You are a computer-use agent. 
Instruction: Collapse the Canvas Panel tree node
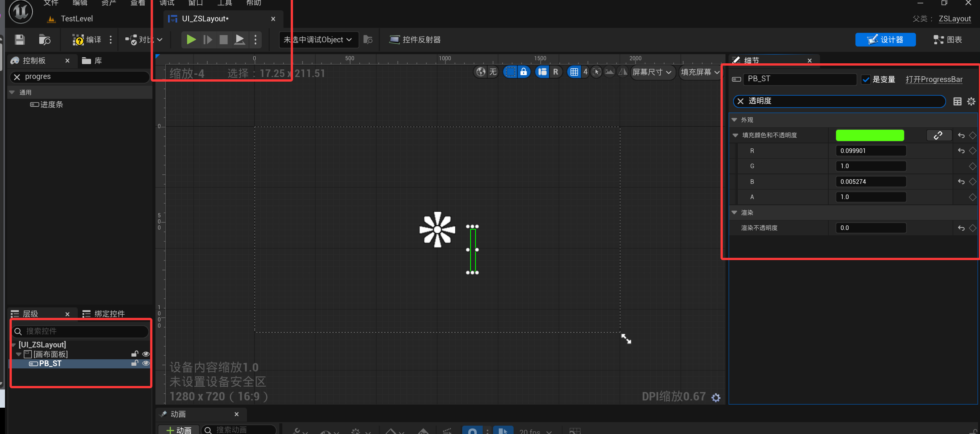18,354
